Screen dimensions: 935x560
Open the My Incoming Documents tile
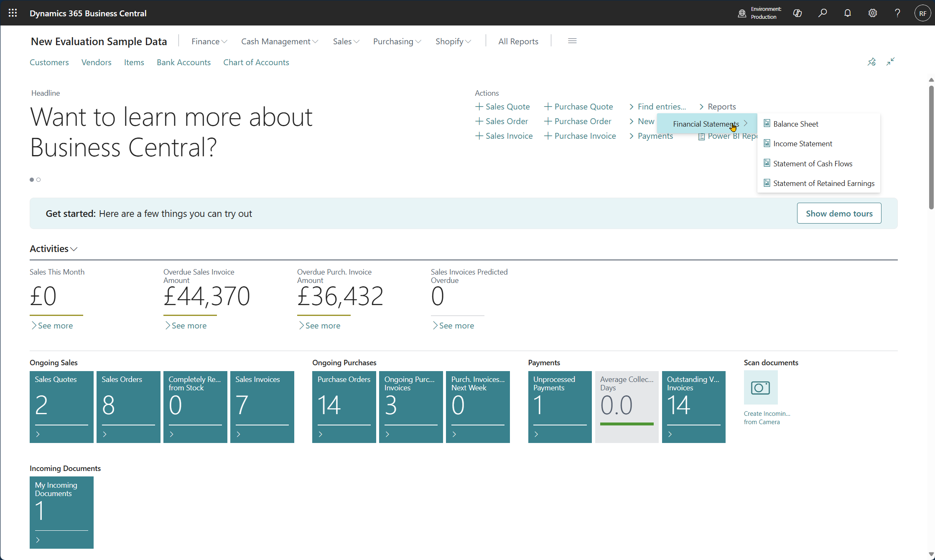point(61,512)
